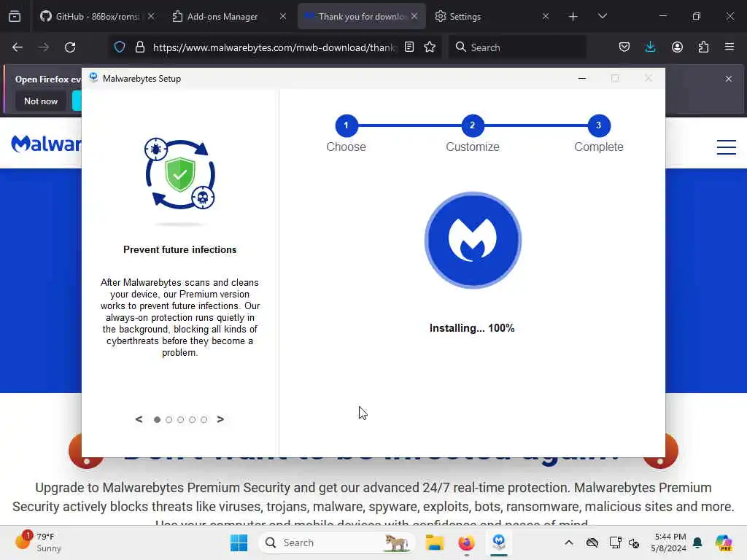Screen dimensions: 747x560
Task: Open the Pocket save icon
Action: click(x=624, y=47)
